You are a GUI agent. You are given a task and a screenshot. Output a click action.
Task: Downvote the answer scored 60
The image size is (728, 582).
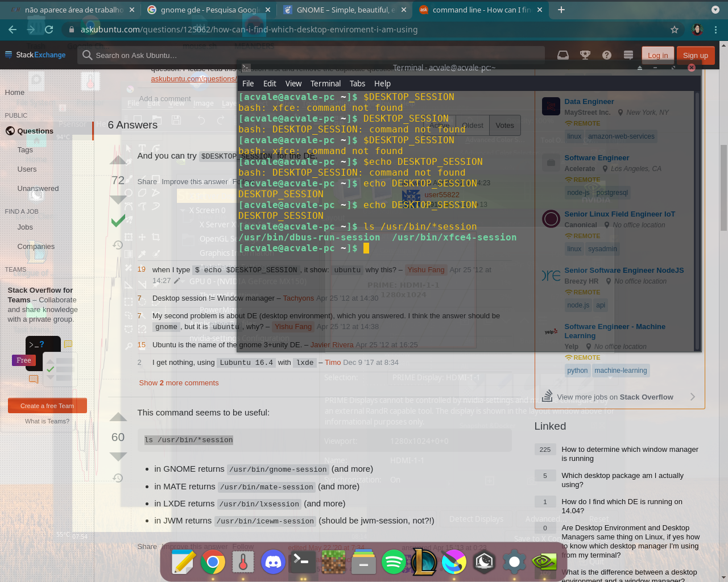point(118,456)
